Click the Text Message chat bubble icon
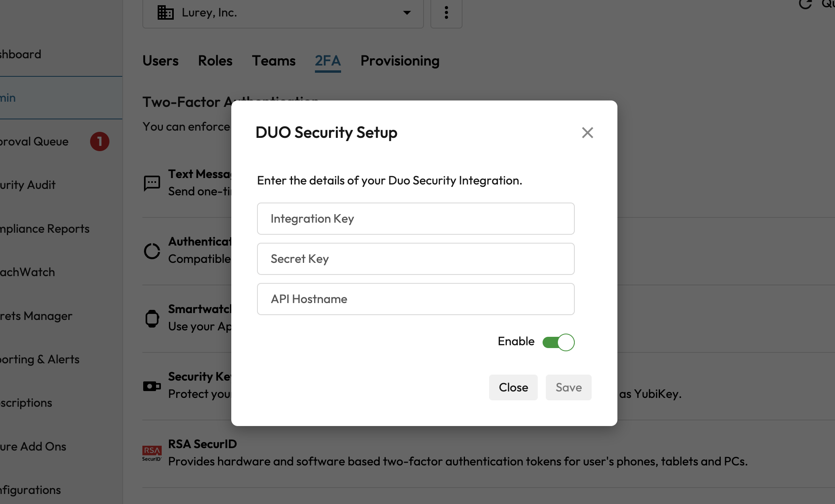835x504 pixels. [152, 183]
